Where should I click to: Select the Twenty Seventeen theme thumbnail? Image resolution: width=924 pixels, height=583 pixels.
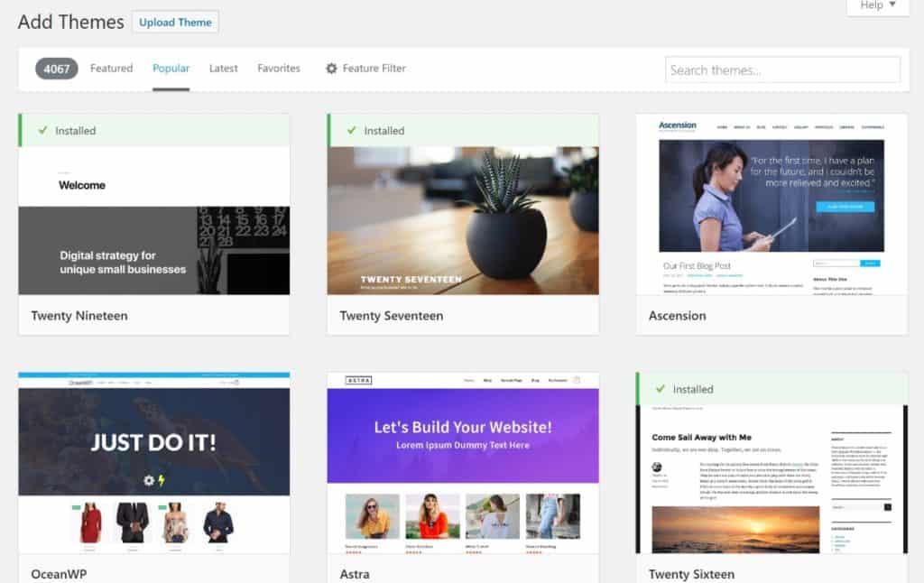(x=463, y=220)
